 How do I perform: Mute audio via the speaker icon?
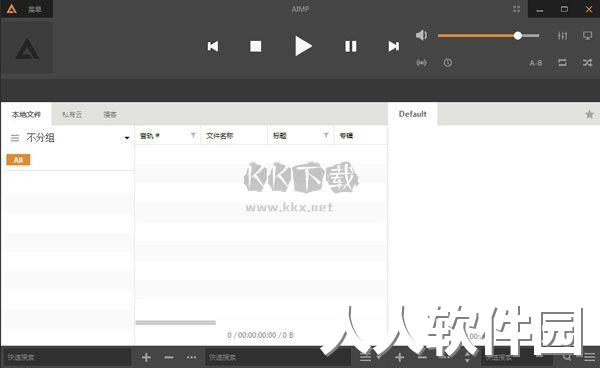tap(421, 35)
